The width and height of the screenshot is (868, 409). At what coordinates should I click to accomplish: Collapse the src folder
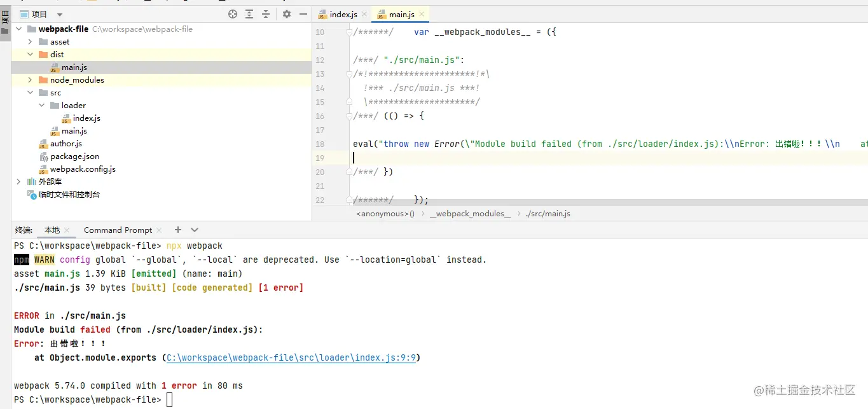pos(30,93)
